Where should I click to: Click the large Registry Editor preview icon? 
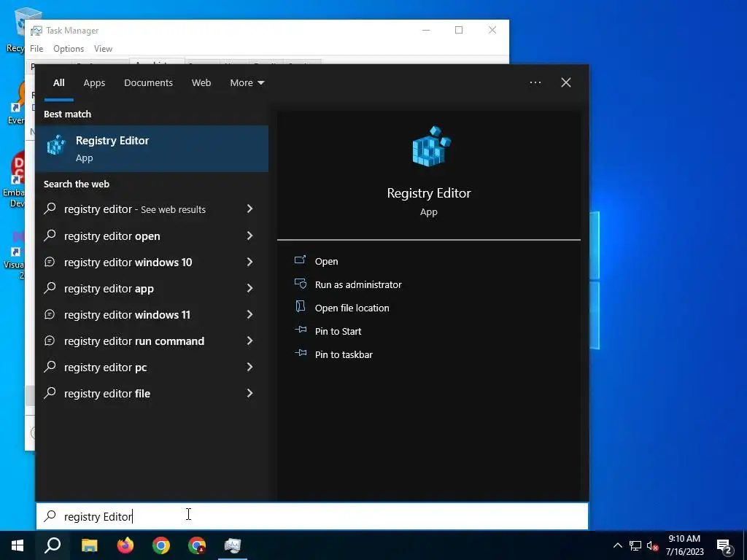pos(430,147)
